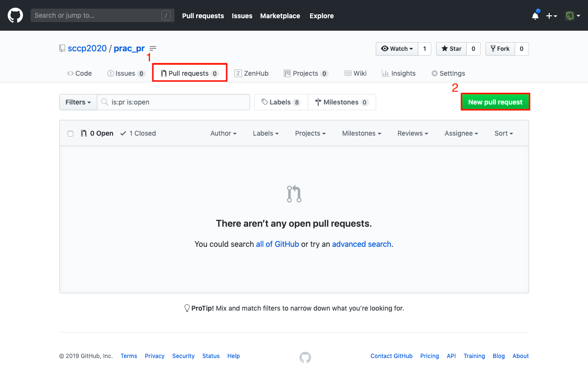Open Marketplace in the top header

[x=280, y=16]
